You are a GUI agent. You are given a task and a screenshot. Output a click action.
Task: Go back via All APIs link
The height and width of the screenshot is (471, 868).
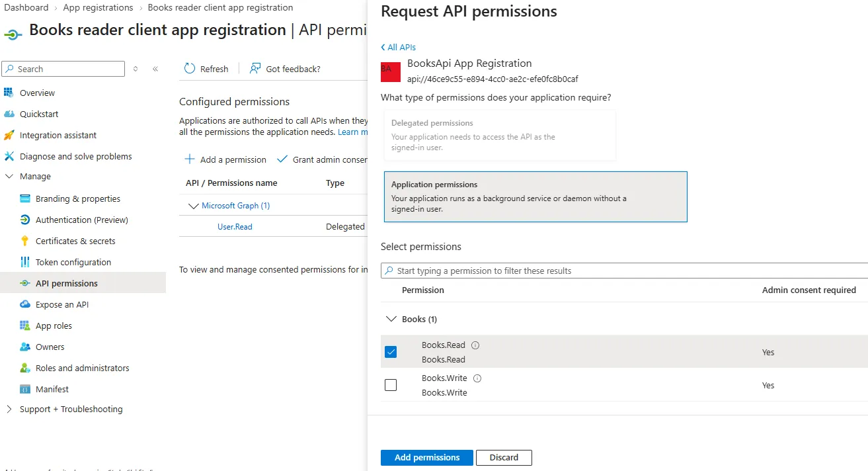pos(399,48)
